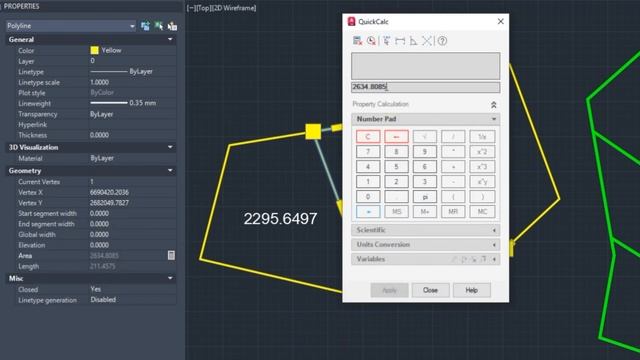The width and height of the screenshot is (640, 360).
Task: Open calculator icon beside Area value
Action: (171, 256)
